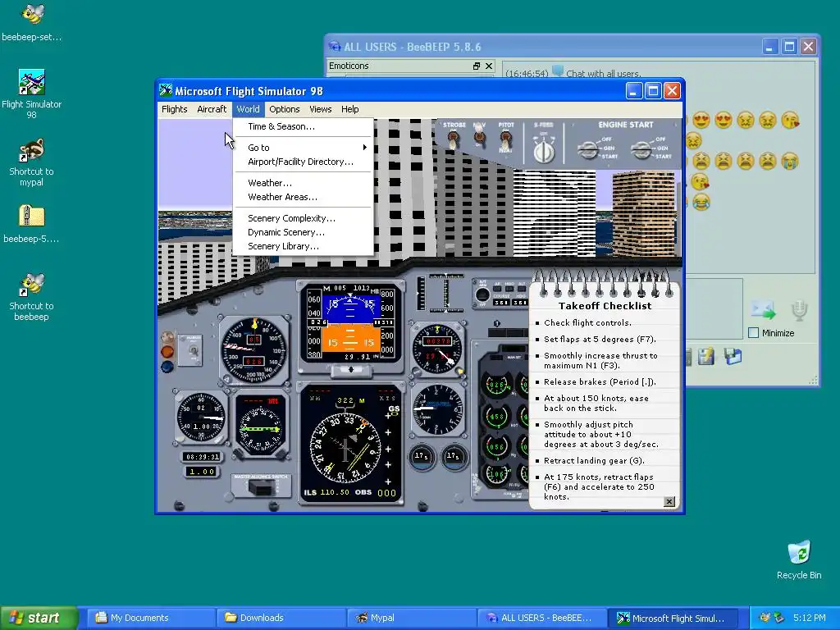This screenshot has height=630, width=840.
Task: Click the airspeed indicator gauge in the cockpit
Action: pyautogui.click(x=254, y=349)
